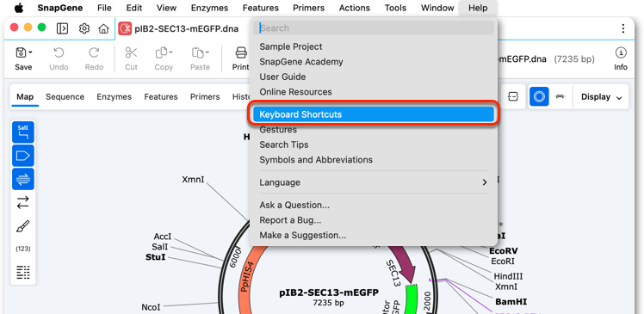Open the View menu
The image size is (644, 314).
click(x=166, y=8)
